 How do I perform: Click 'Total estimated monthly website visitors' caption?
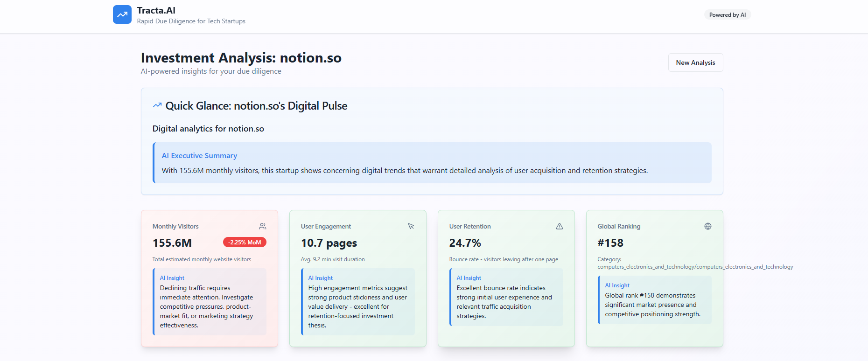coord(202,259)
